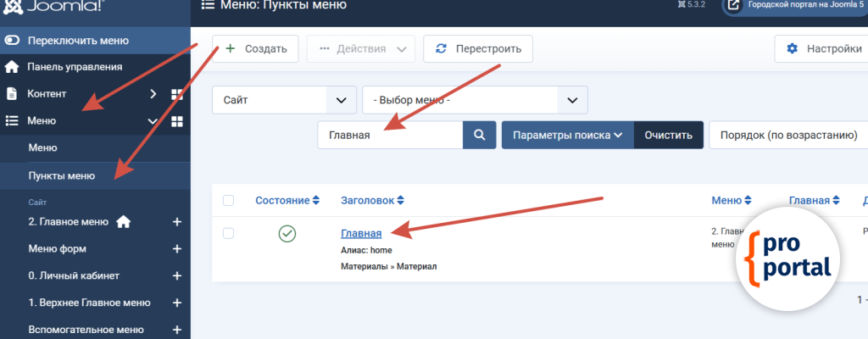Open the Сайт dropdown selector
Image resolution: width=868 pixels, height=339 pixels.
pyautogui.click(x=284, y=100)
